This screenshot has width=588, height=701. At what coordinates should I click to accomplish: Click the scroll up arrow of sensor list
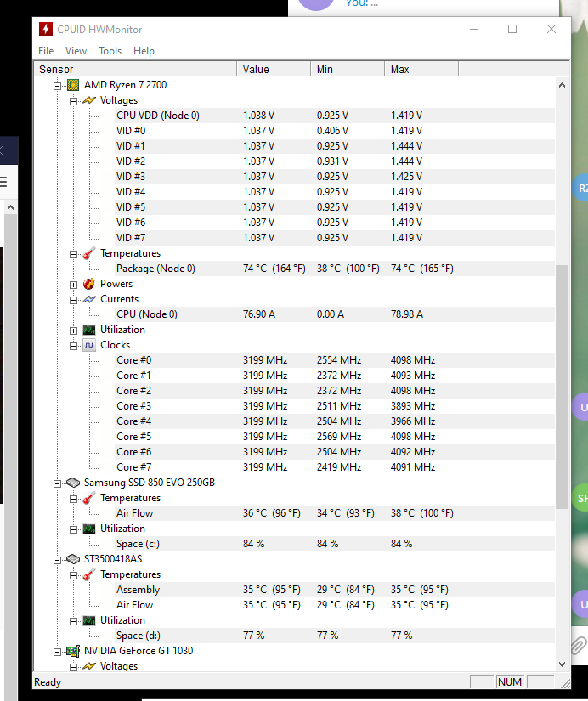click(562, 85)
